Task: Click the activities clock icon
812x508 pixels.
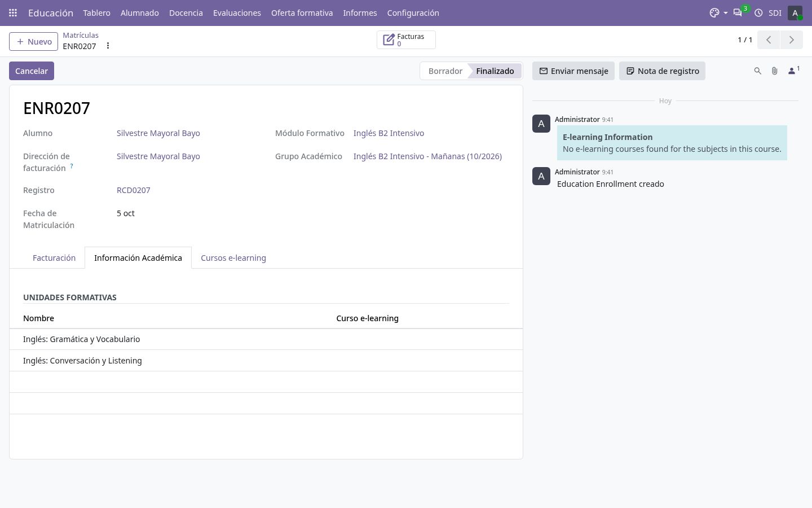Action: (758, 12)
